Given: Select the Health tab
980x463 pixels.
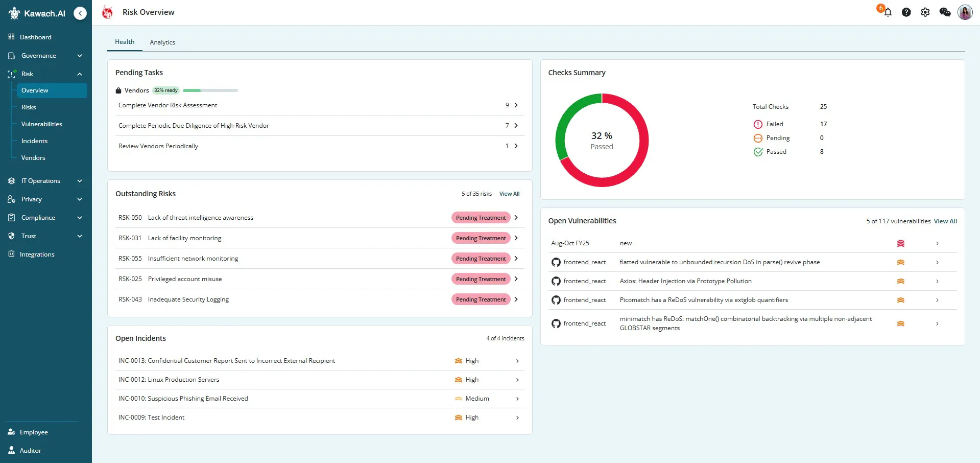Looking at the screenshot, I should click(x=125, y=42).
